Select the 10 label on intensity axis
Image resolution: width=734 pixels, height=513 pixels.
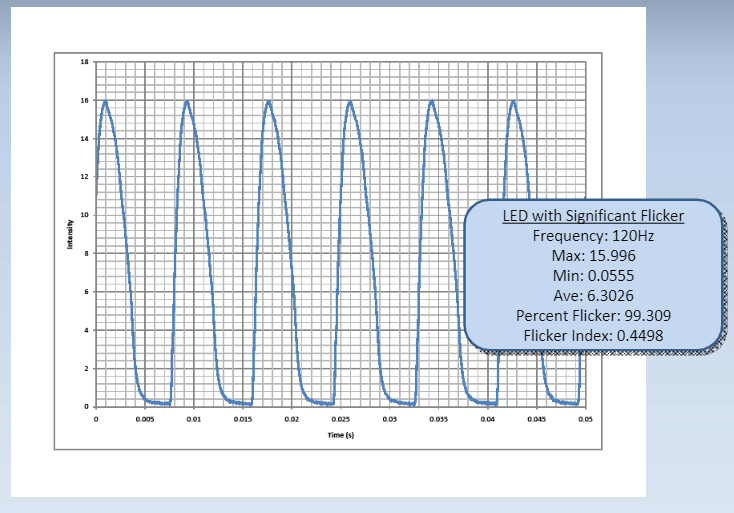tap(84, 215)
